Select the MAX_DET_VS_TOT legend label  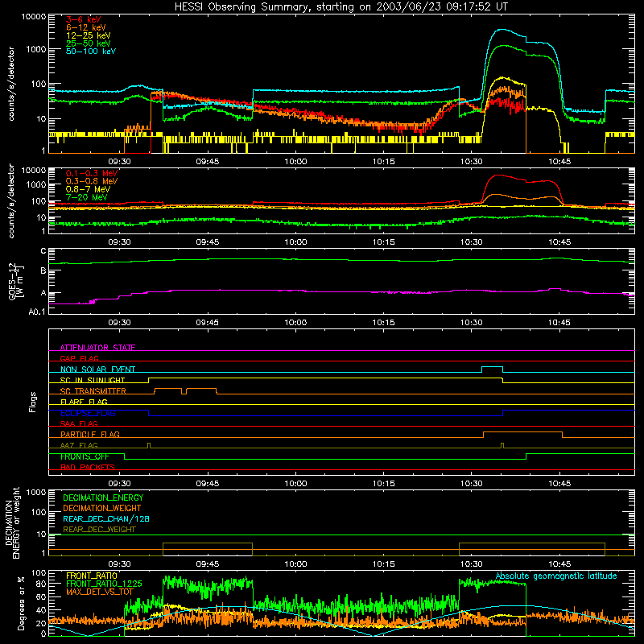click(x=100, y=592)
